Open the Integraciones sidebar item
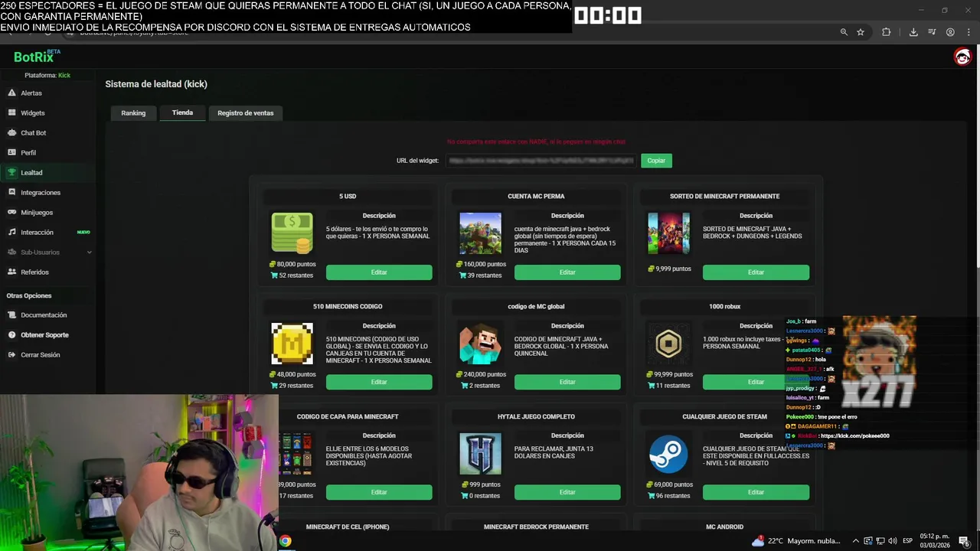 (40, 193)
